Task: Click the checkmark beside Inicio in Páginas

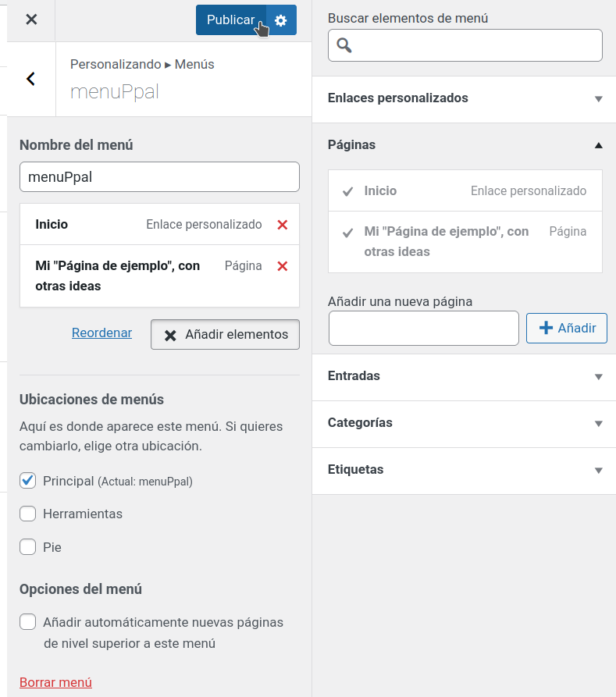Action: (x=348, y=191)
